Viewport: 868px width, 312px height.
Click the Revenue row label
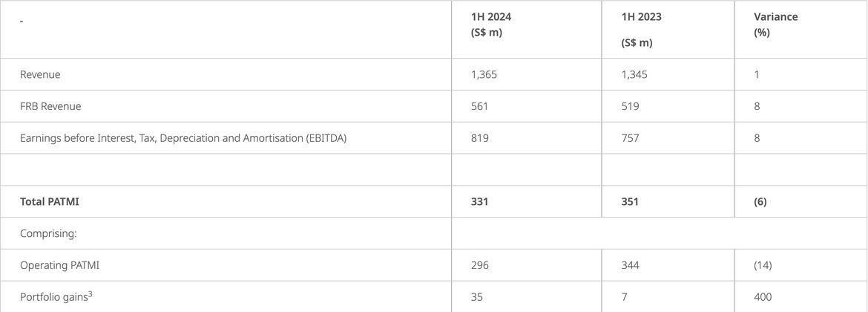tap(40, 74)
